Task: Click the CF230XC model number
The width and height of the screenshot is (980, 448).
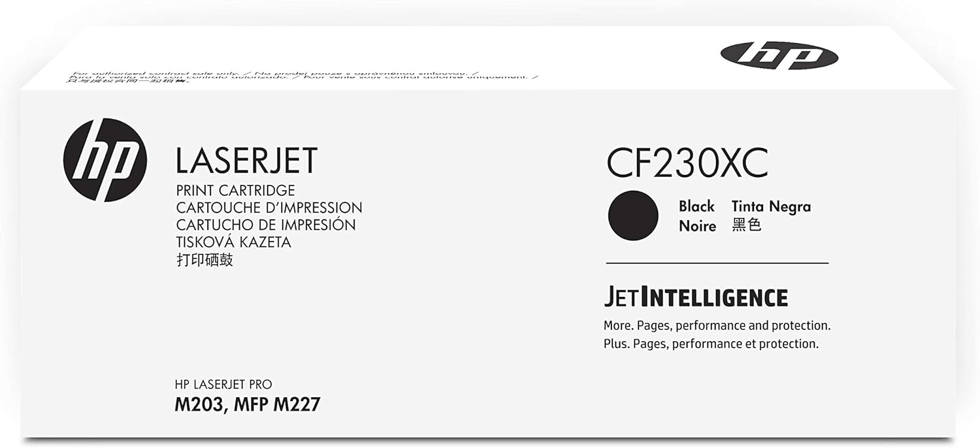Action: [687, 162]
